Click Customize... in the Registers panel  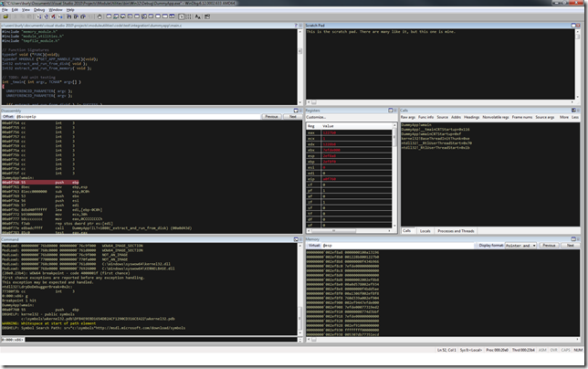[x=316, y=117]
